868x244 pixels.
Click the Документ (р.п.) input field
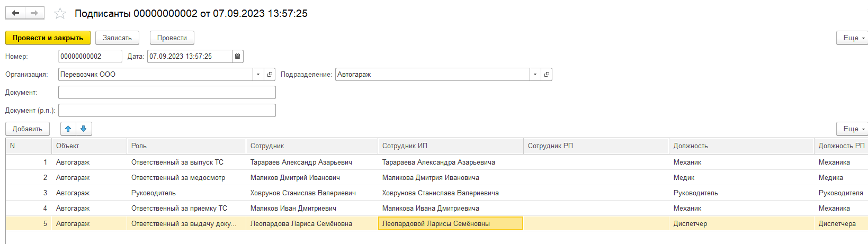click(x=167, y=111)
